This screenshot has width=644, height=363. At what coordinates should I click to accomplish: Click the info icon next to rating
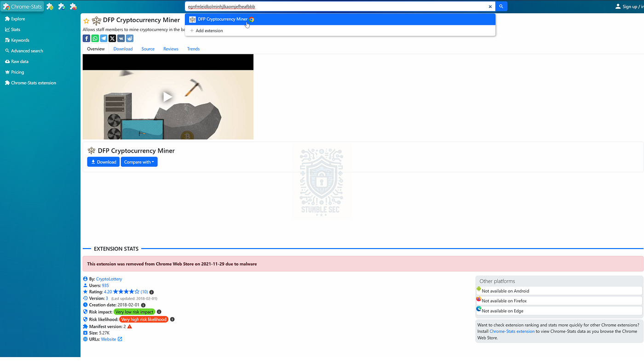point(152,292)
